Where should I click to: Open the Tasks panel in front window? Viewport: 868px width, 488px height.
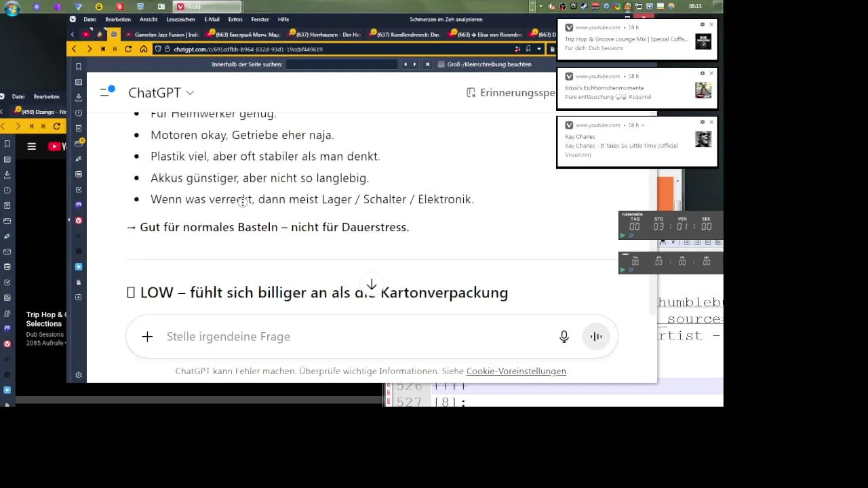79,190
